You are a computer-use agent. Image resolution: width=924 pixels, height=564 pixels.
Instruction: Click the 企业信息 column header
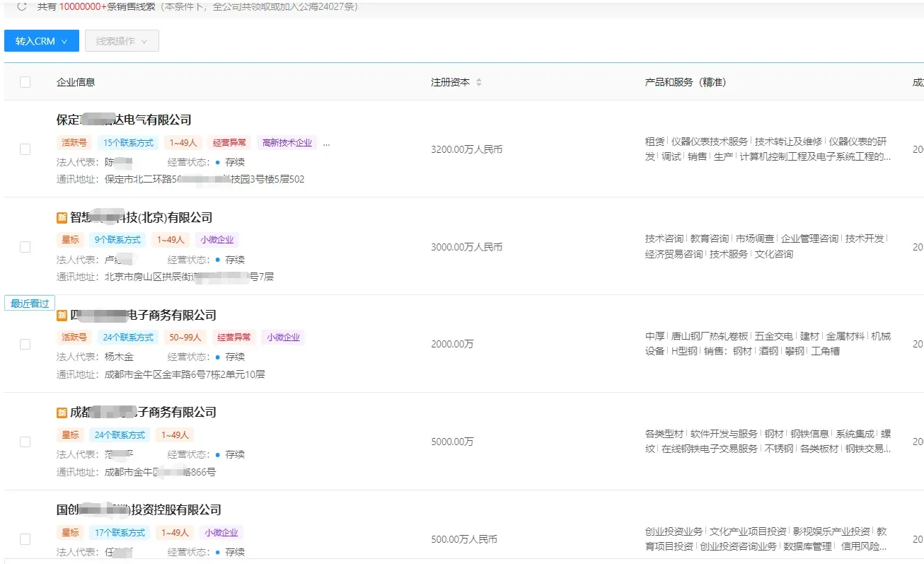point(76,82)
